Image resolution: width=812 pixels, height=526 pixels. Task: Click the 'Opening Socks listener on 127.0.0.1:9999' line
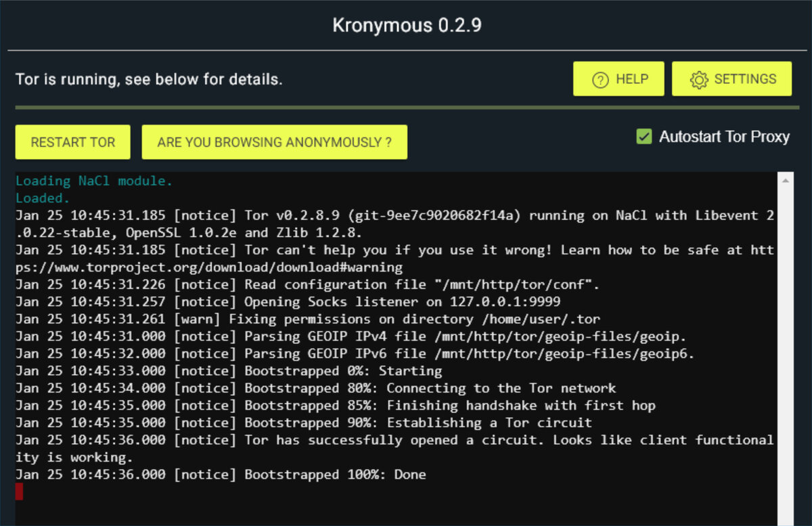click(x=288, y=302)
